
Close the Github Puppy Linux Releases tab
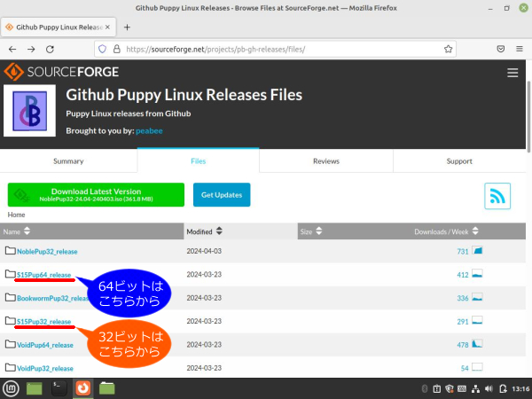point(107,27)
